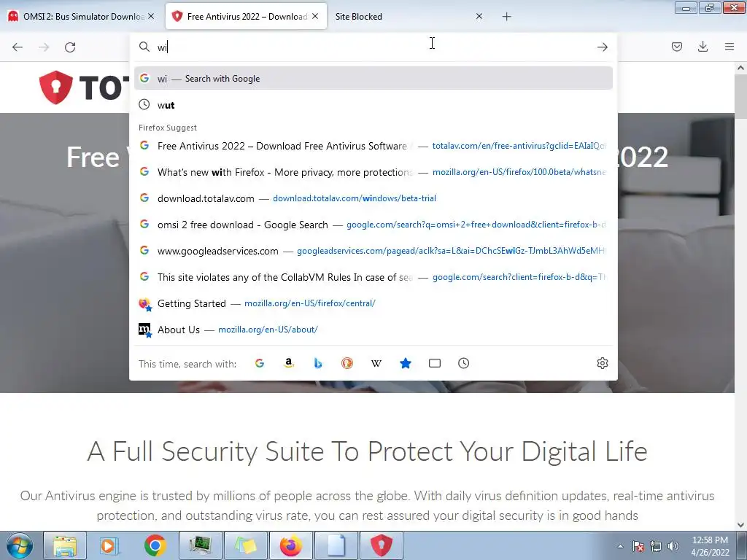This screenshot has width=747, height=560.
Task: Open Windows Explorer from taskbar
Action: point(65,545)
